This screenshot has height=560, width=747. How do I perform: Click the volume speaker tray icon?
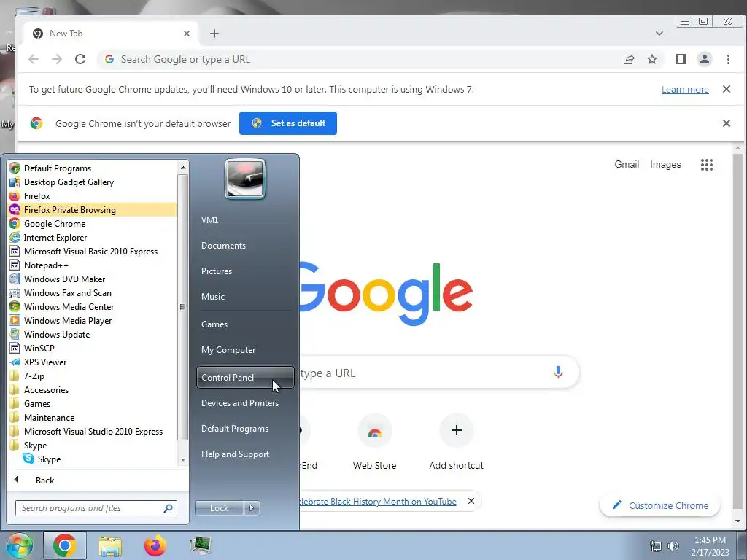pos(673,546)
